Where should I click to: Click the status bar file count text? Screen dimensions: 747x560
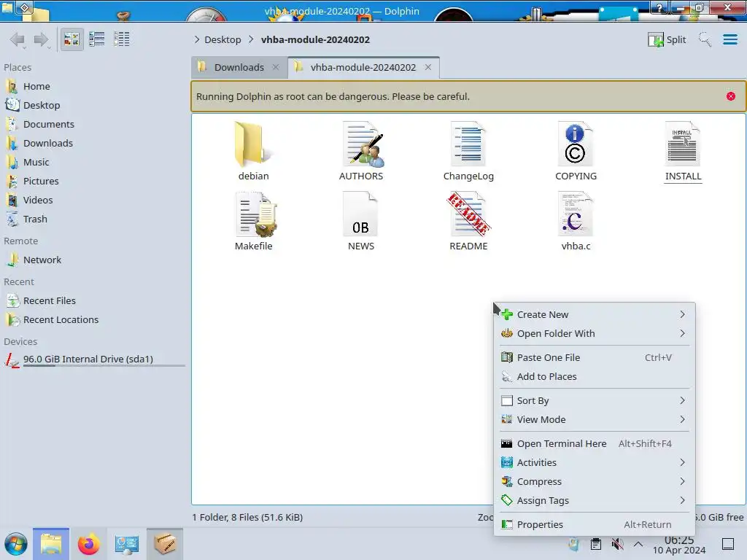tap(247, 517)
